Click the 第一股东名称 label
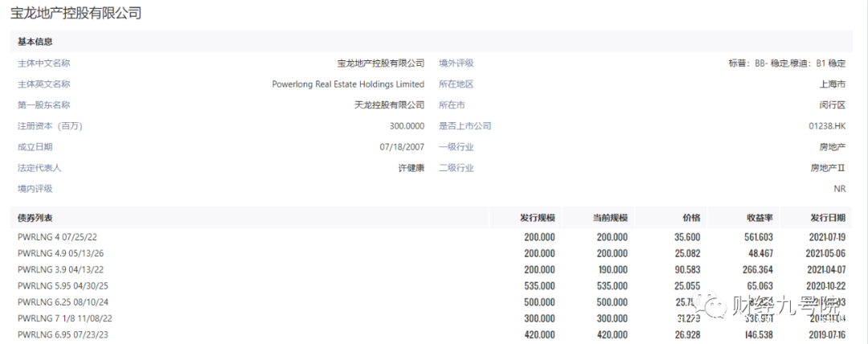The image size is (868, 344). click(43, 104)
